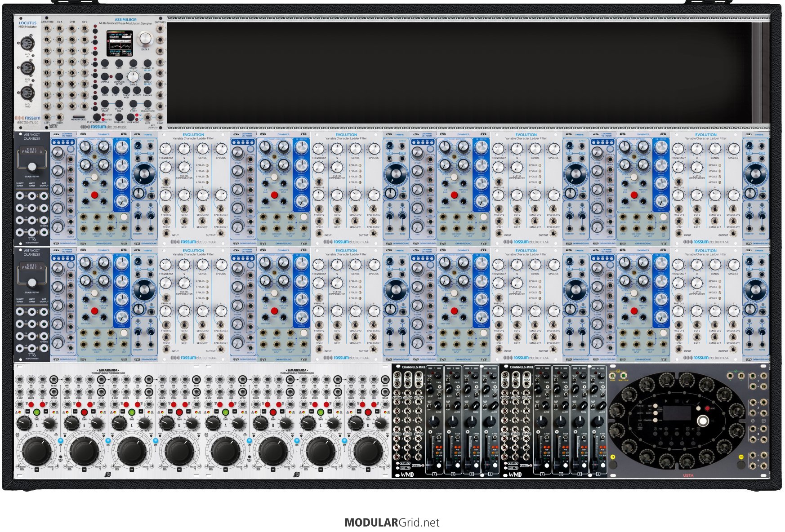Screen dimensions: 785x532
Task: Tap the red TAP TEMPO button on right Samarkanda channel D
Action: coord(368,412)
